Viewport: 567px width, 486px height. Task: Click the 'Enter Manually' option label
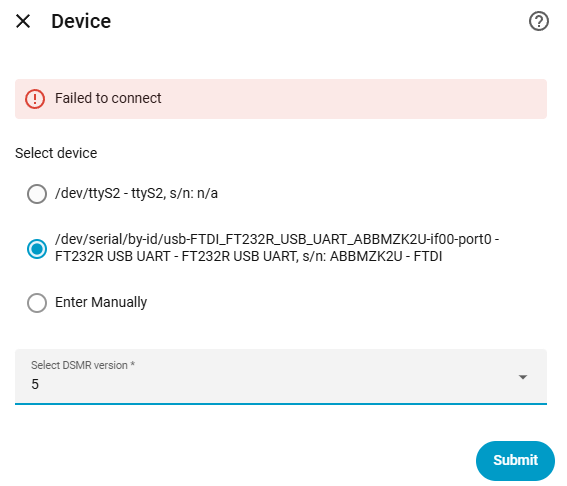101,302
